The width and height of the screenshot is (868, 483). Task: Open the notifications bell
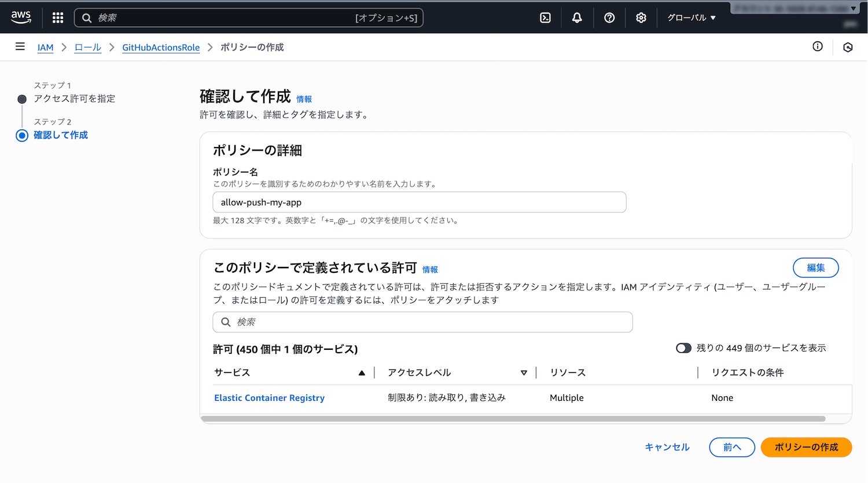577,18
